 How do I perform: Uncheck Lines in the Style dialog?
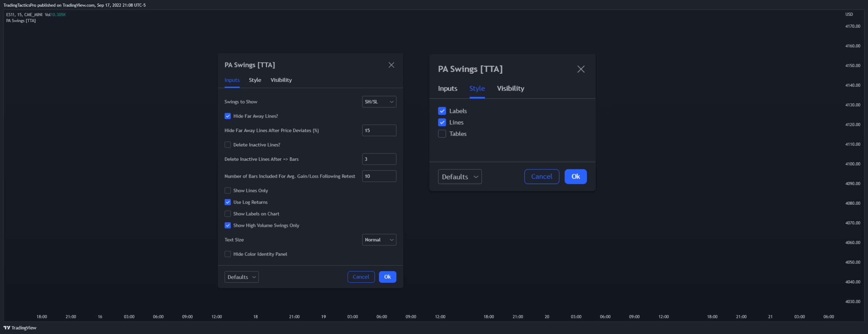click(442, 122)
